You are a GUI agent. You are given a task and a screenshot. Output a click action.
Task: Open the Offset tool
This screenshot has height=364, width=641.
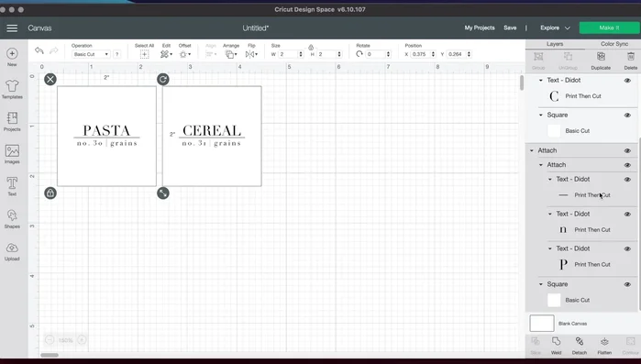(184, 54)
